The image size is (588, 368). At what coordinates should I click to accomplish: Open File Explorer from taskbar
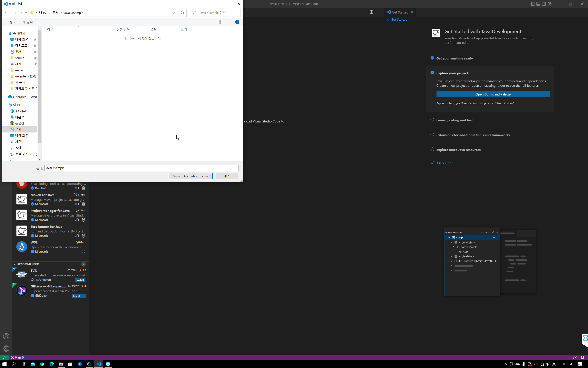(x=61, y=364)
